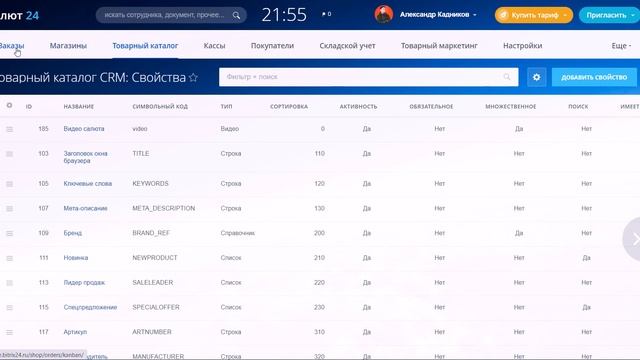Open Товарный маркетинг tab
640x360 pixels.
click(x=439, y=46)
